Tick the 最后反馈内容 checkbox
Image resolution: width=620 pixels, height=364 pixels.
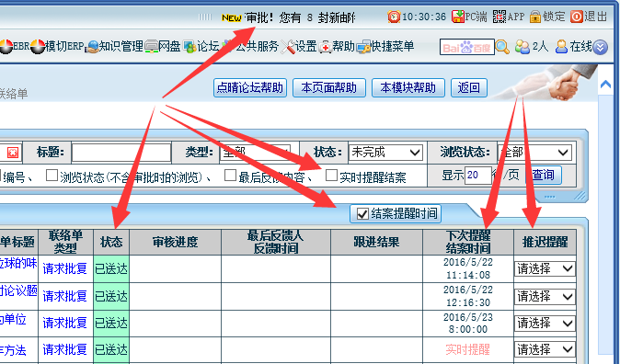[x=230, y=175]
